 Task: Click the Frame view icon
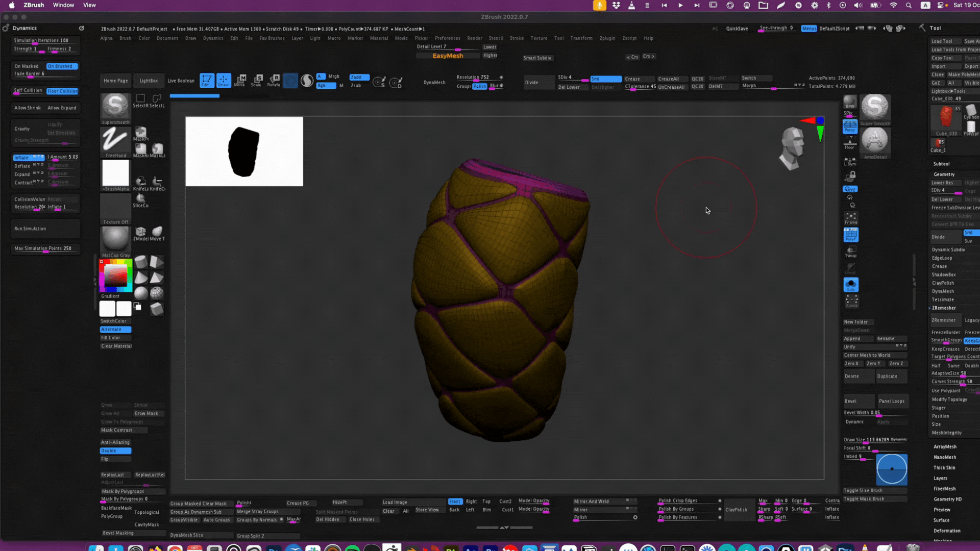pyautogui.click(x=850, y=218)
